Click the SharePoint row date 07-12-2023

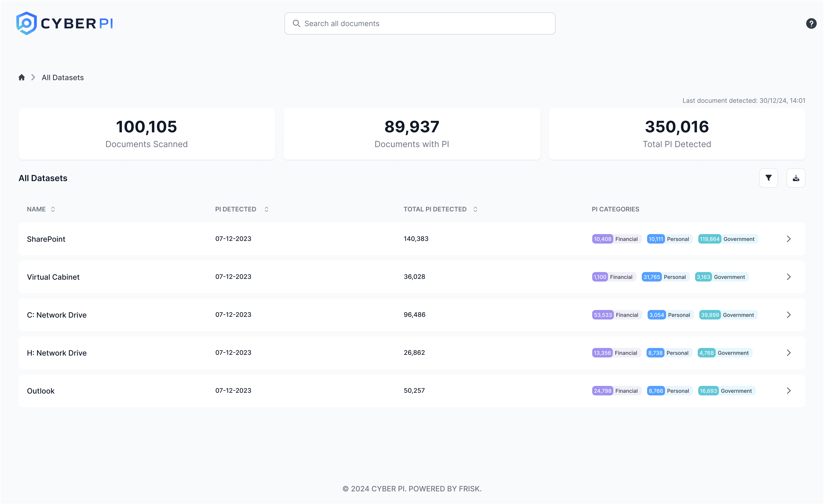(x=233, y=239)
